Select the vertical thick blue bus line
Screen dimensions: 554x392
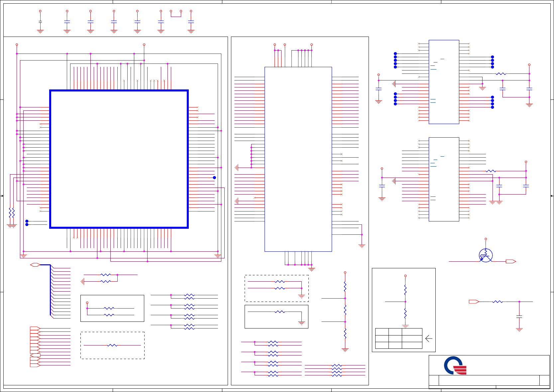51,290
